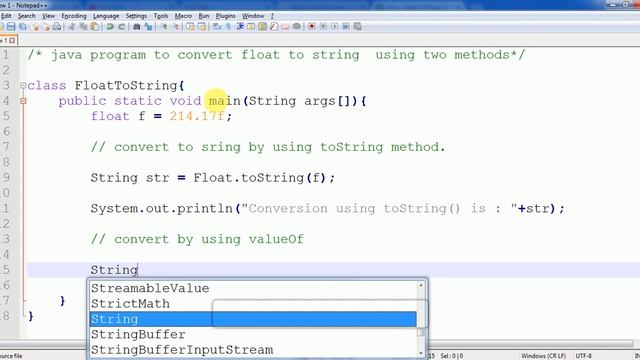Collapse the main method fold marker

pyautogui.click(x=23, y=101)
